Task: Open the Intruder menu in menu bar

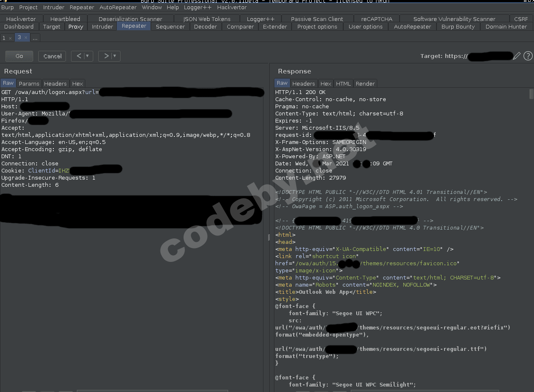Action: pos(54,7)
